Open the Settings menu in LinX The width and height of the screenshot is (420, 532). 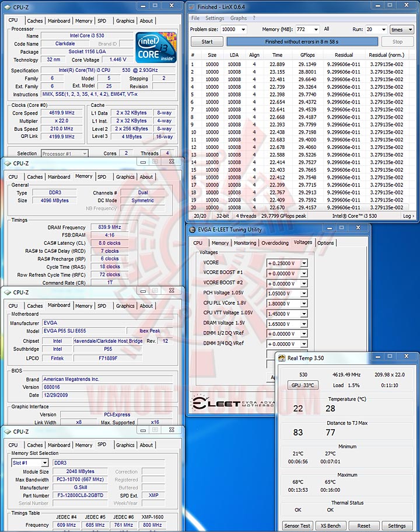click(215, 18)
